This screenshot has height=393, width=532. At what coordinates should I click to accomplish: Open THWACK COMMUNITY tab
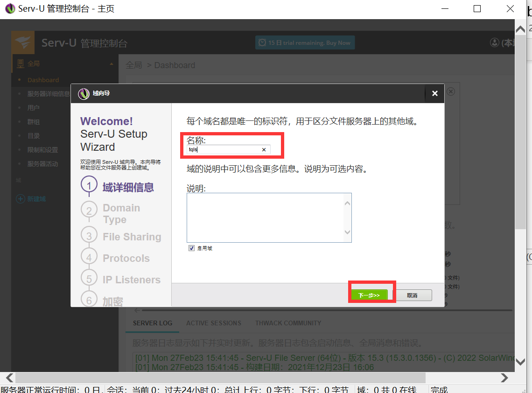[x=288, y=323]
